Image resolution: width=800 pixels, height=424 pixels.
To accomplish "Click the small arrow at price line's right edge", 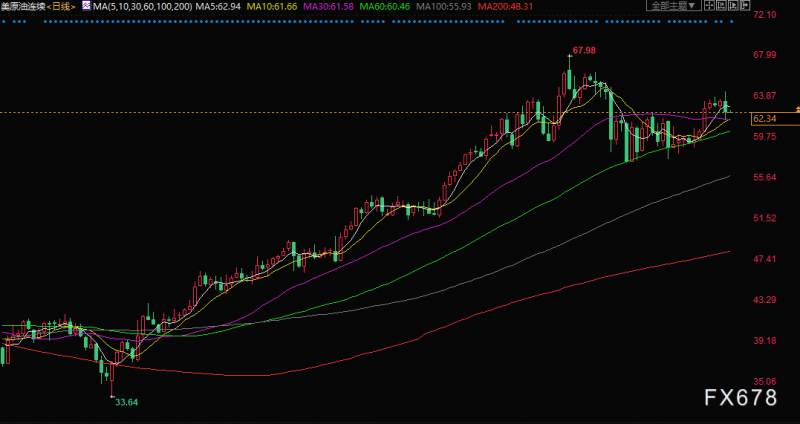I will point(797,109).
